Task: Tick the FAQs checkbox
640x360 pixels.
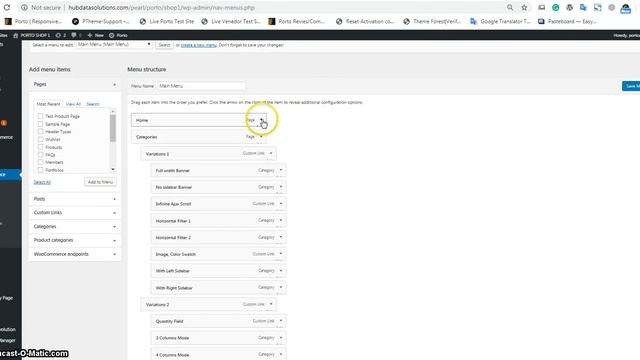Action: click(40, 155)
